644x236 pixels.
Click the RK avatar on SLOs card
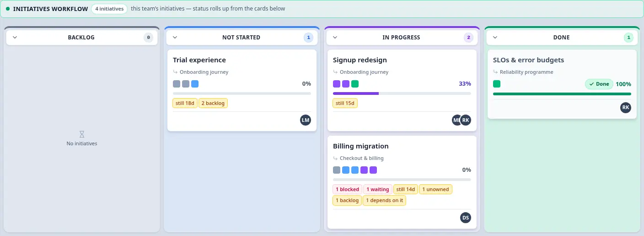pyautogui.click(x=626, y=108)
